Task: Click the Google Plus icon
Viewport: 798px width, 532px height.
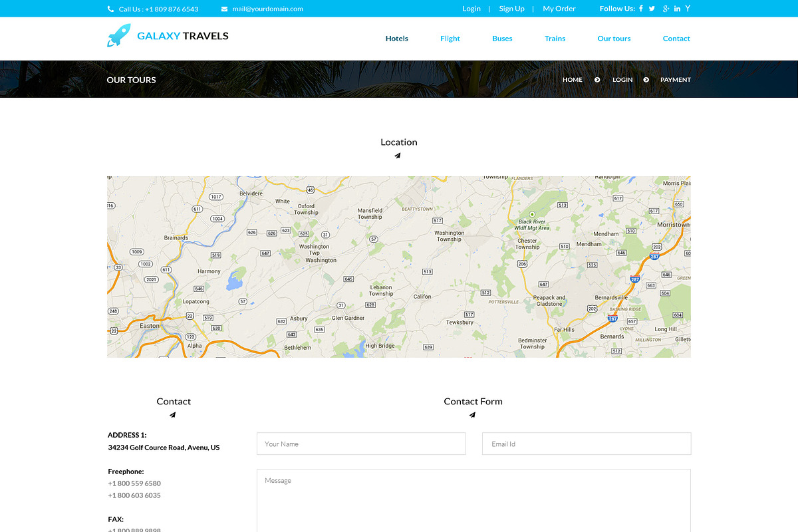Action: point(665,9)
